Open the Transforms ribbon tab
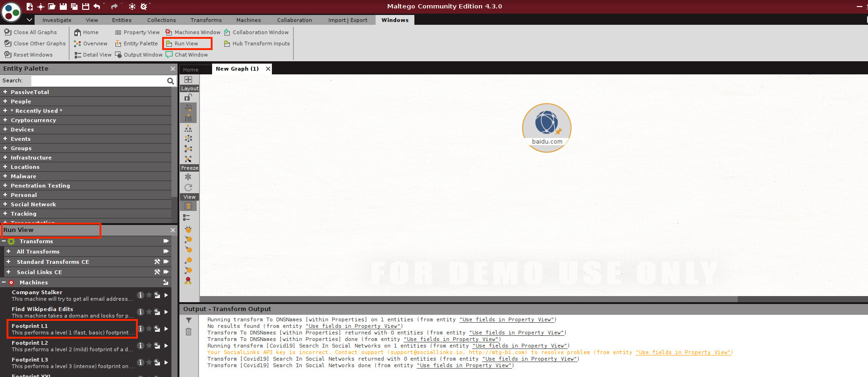The image size is (868, 377). click(206, 20)
